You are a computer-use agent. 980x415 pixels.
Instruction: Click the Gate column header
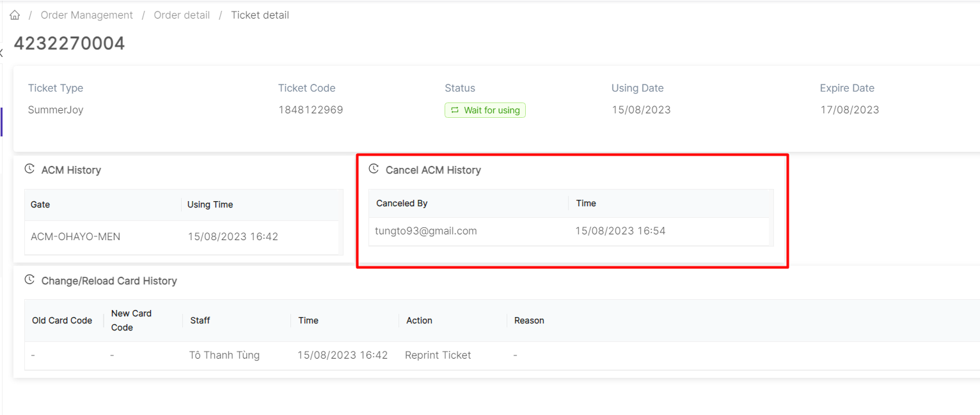(x=40, y=204)
